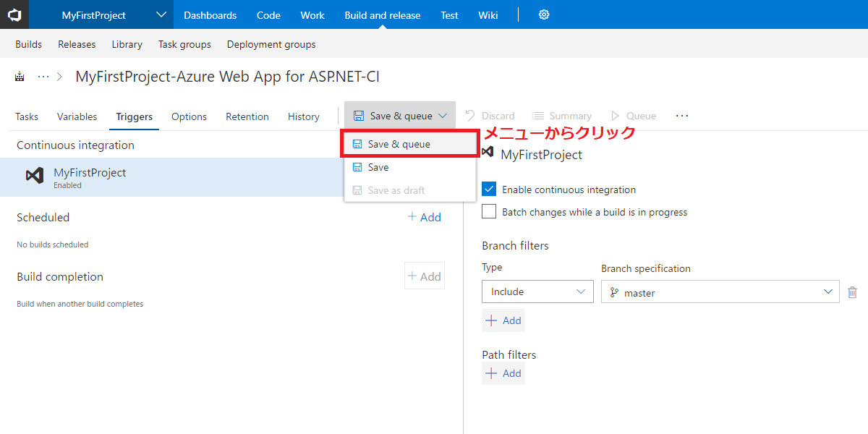868x434 pixels.
Task: Open Library sub-navigation link
Action: (x=127, y=44)
